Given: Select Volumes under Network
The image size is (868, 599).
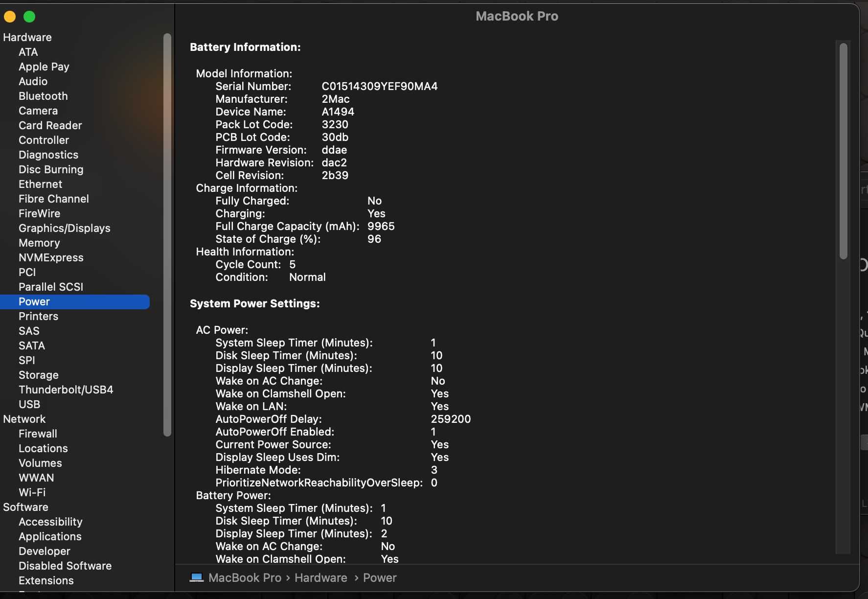Looking at the screenshot, I should [40, 463].
